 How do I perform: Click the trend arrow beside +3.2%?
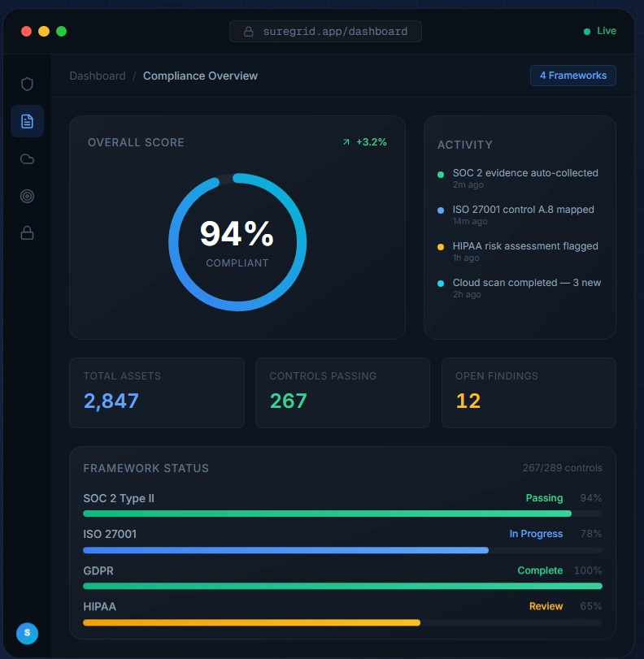tap(346, 142)
